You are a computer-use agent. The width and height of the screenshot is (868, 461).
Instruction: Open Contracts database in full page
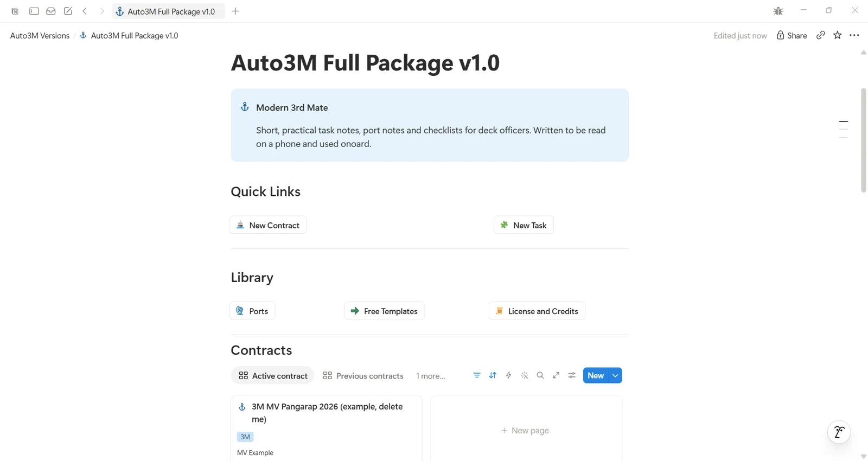(556, 375)
